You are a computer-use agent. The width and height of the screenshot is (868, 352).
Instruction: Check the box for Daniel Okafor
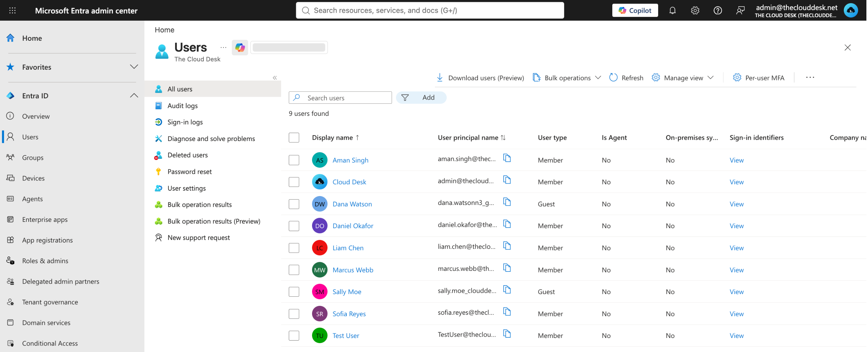[294, 226]
